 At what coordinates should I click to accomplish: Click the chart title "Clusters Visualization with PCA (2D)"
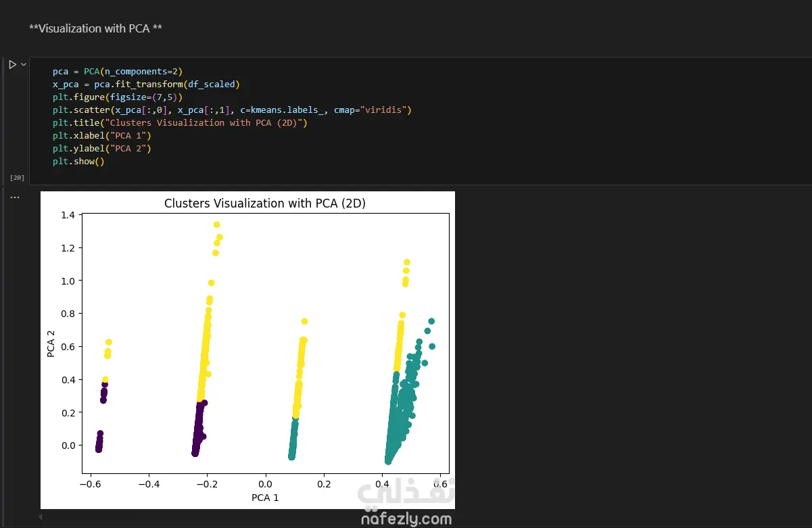265,203
